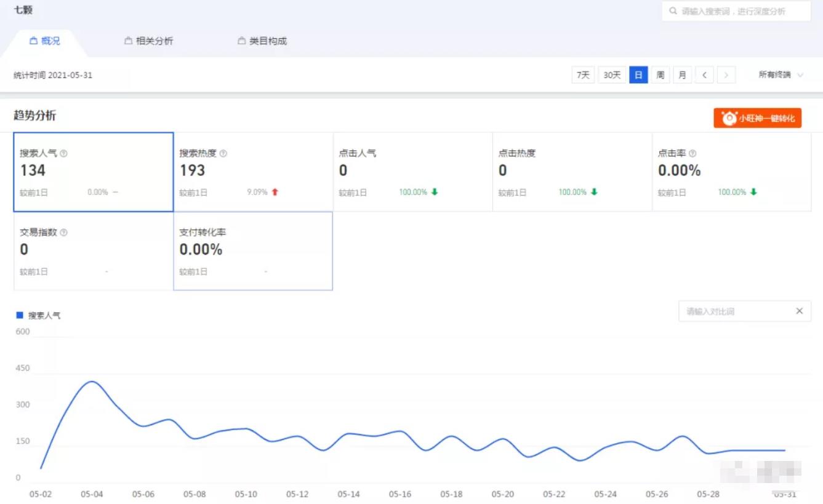823x504 pixels.
Task: Open the 类目构成 tab
Action: pos(262,41)
